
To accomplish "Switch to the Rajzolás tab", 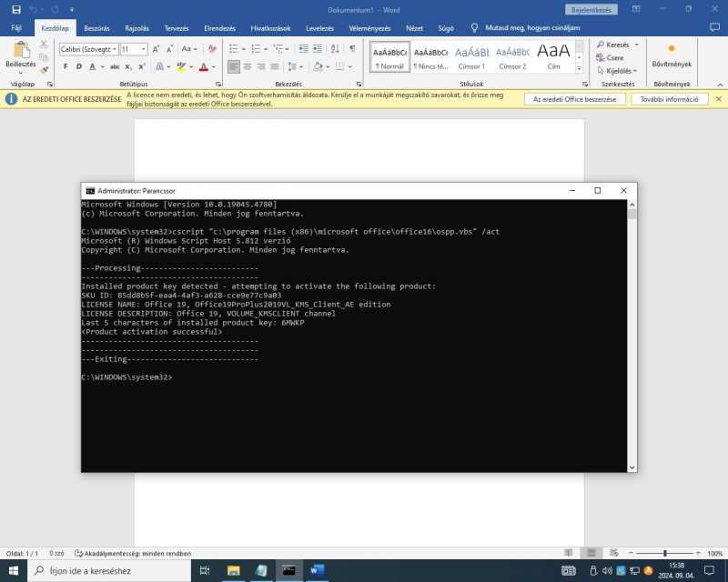I will (x=136, y=28).
